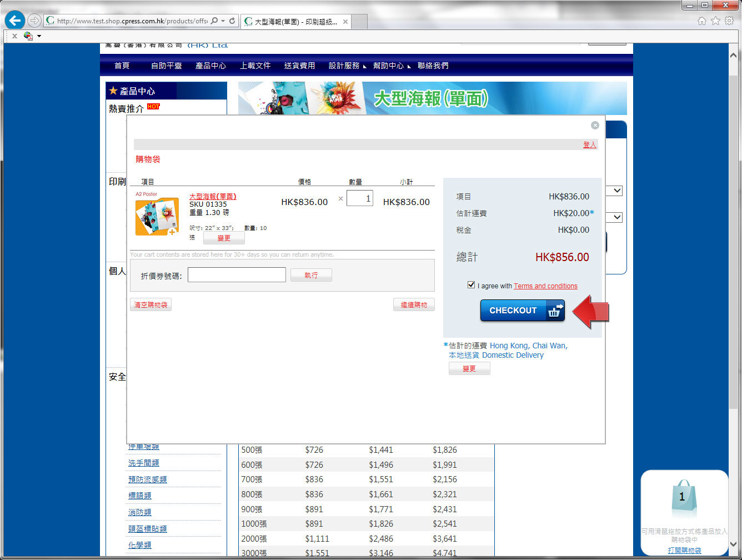Click the 折價券號碼 coupon code input field
This screenshot has height=560, width=742.
coord(237,275)
